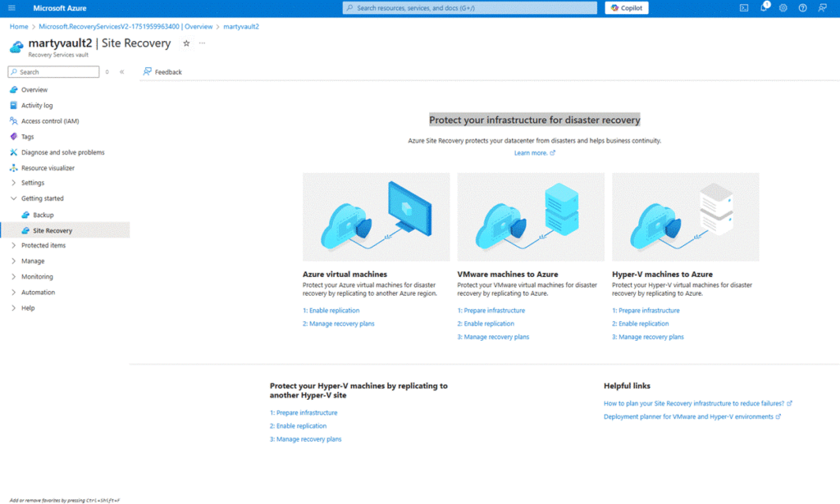Favorite the vault with the star icon
This screenshot has height=504, width=840.
click(x=186, y=43)
